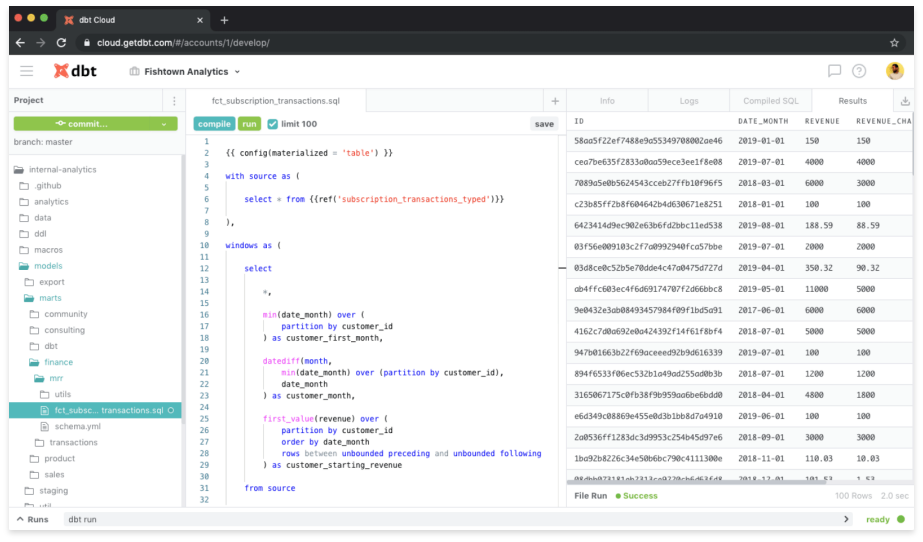Save the file with save button
The image size is (923, 542).
tap(544, 124)
